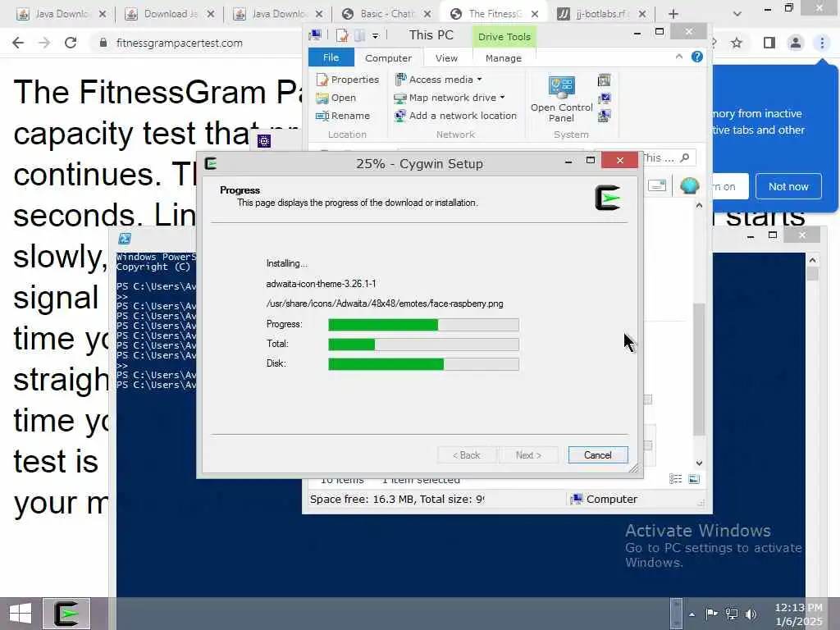
Task: Click the search magnifier in This PC window
Action: [685, 157]
